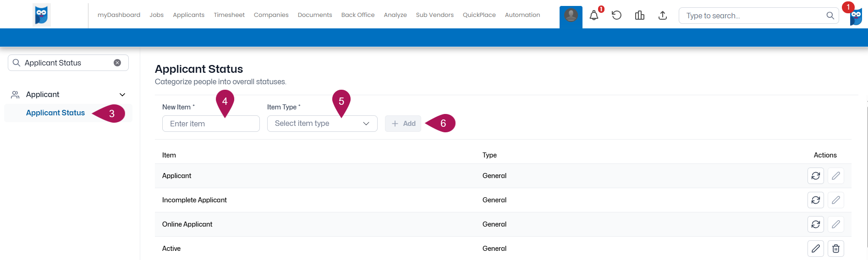This screenshot has height=260, width=868.
Task: Click edit pencil for Online Applicant row
Action: pyautogui.click(x=836, y=224)
